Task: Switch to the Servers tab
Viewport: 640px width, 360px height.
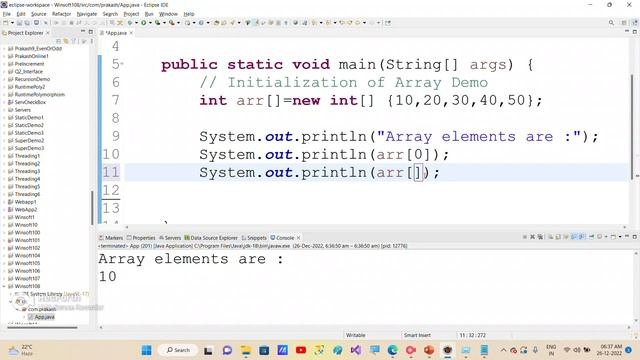Action: tap(170, 238)
